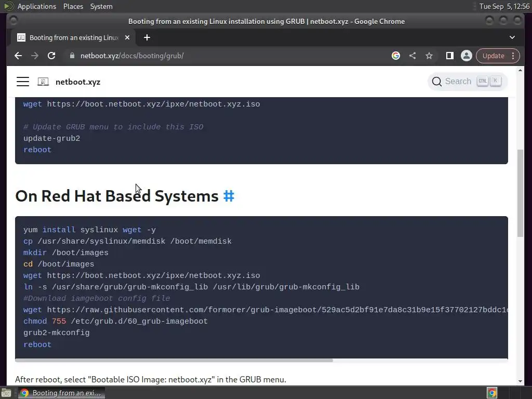
Task: Open the Applications menu
Action: pyautogui.click(x=37, y=6)
